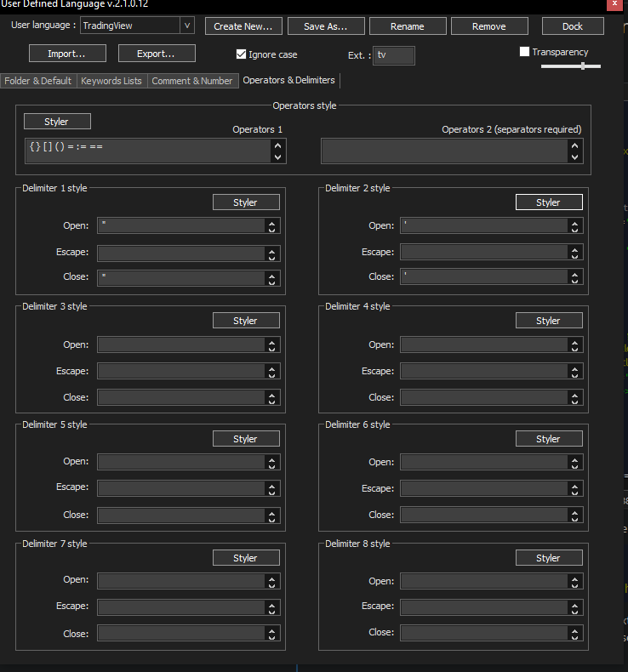Click Delimiter 4 Escape field
Viewport: 628px width, 672px height.
point(484,371)
